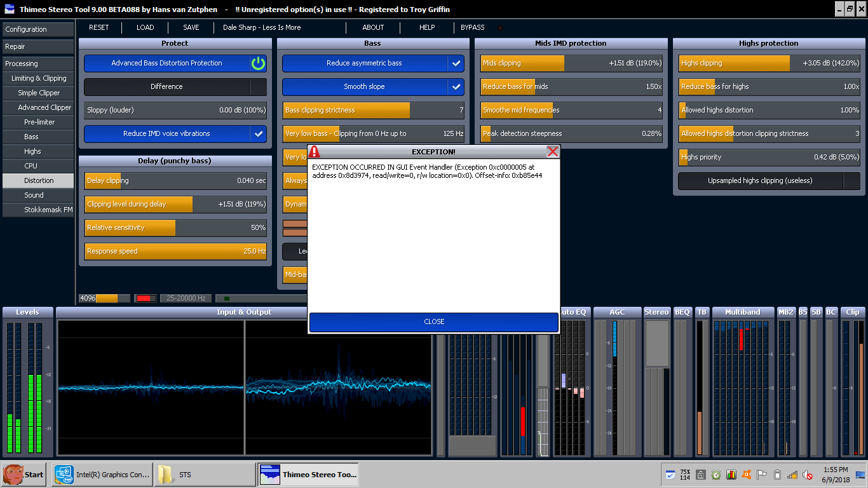
Task: Toggle Advanced Bass Distortion Protection power icon
Action: 258,63
